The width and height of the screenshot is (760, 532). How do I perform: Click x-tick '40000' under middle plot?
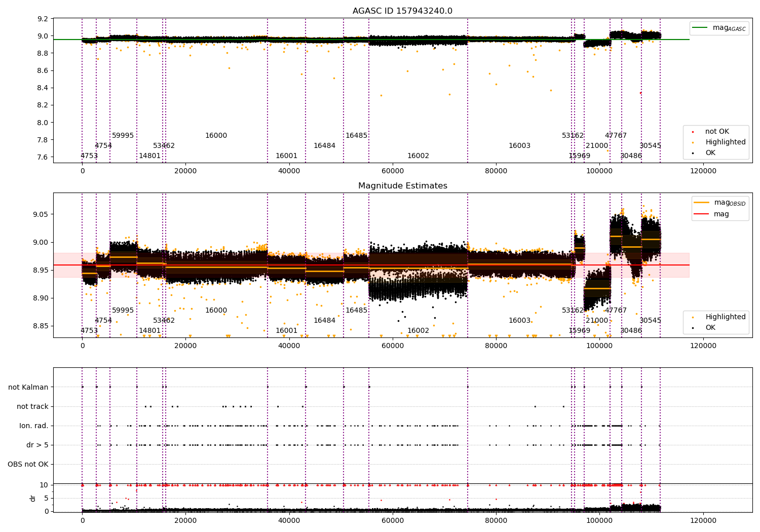(x=289, y=346)
